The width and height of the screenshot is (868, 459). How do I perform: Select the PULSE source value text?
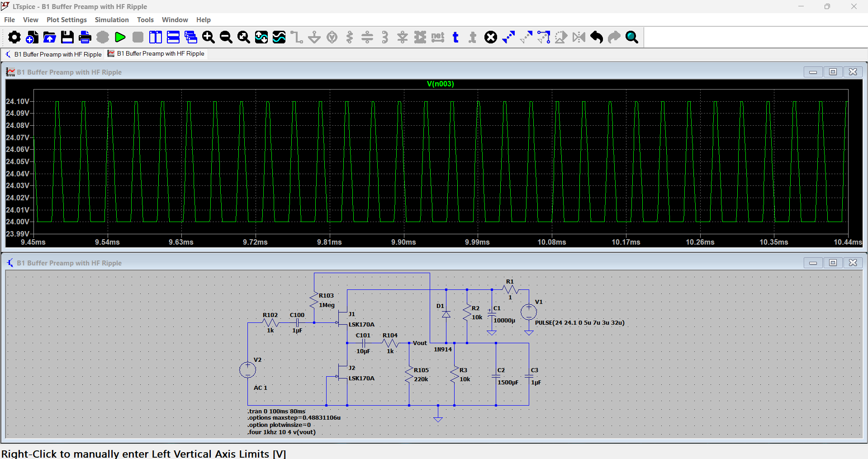point(579,322)
